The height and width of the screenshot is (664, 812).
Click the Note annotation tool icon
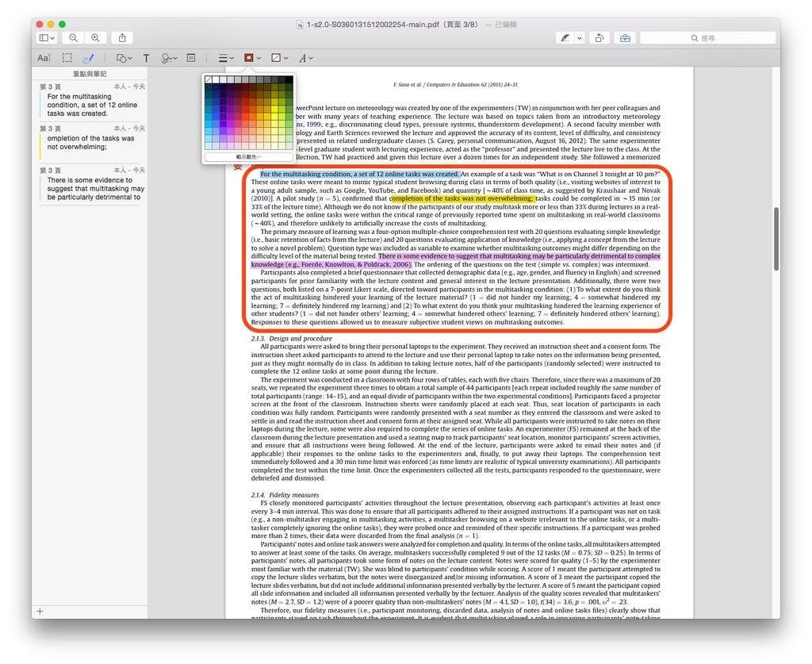coord(191,58)
